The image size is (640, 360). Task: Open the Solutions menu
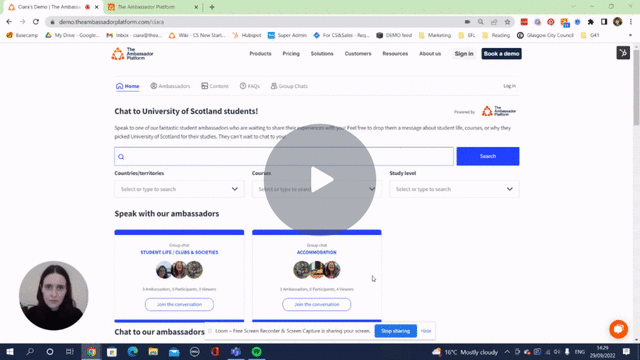(322, 53)
